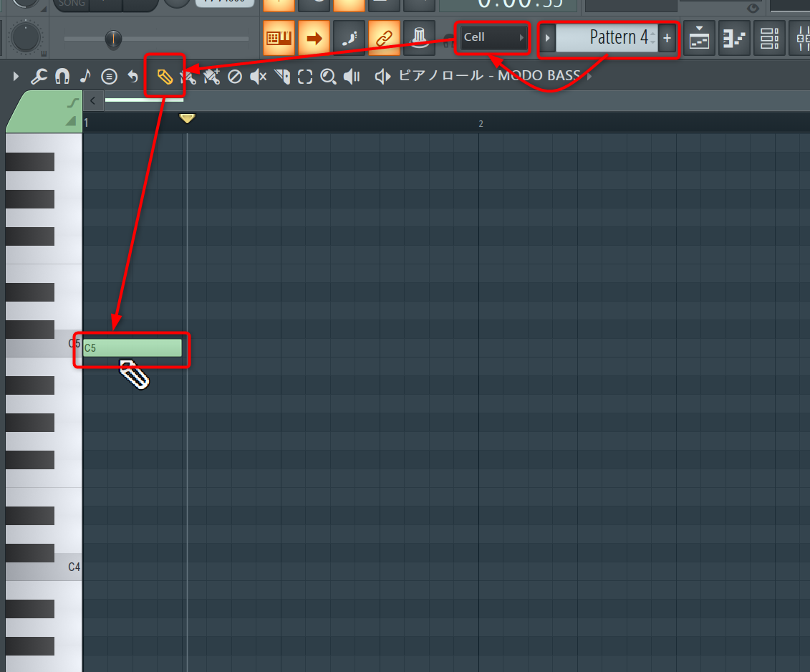Open the Cell snap dropdown

493,37
